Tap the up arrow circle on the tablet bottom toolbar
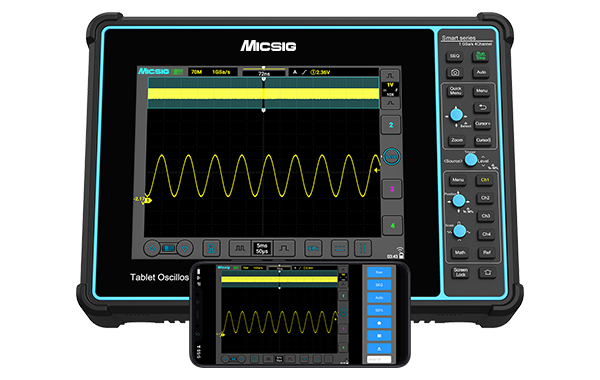The width and height of the screenshot is (600, 380). [152, 248]
